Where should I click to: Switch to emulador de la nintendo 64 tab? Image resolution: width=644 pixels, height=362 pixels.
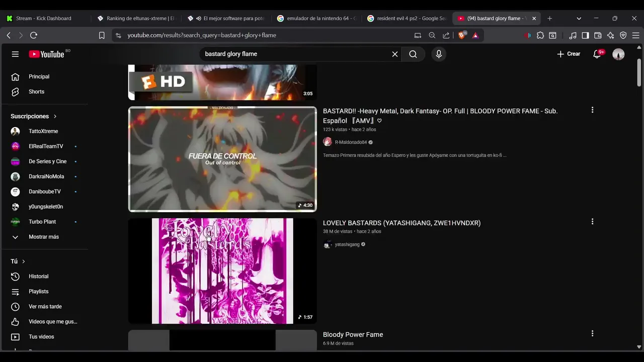click(x=316, y=18)
